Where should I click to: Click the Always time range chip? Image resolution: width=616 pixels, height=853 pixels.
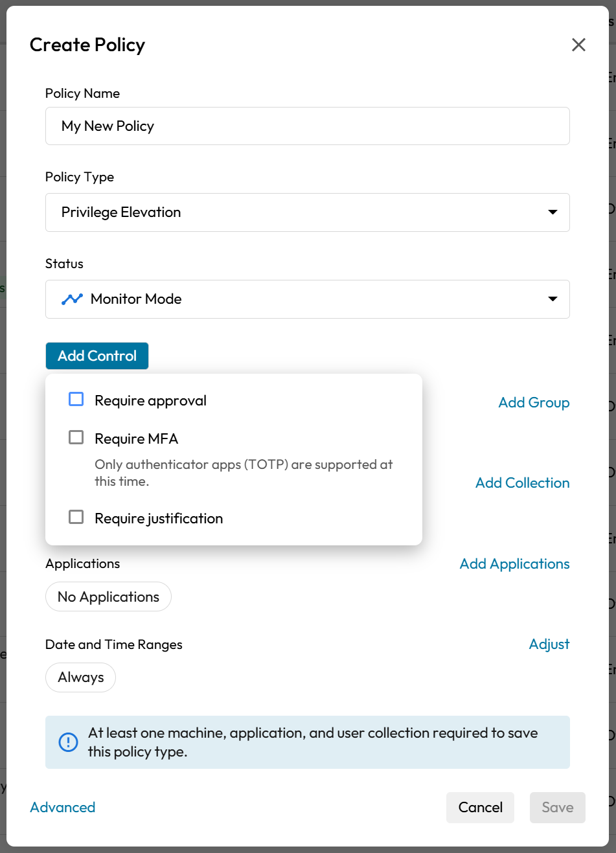point(80,677)
